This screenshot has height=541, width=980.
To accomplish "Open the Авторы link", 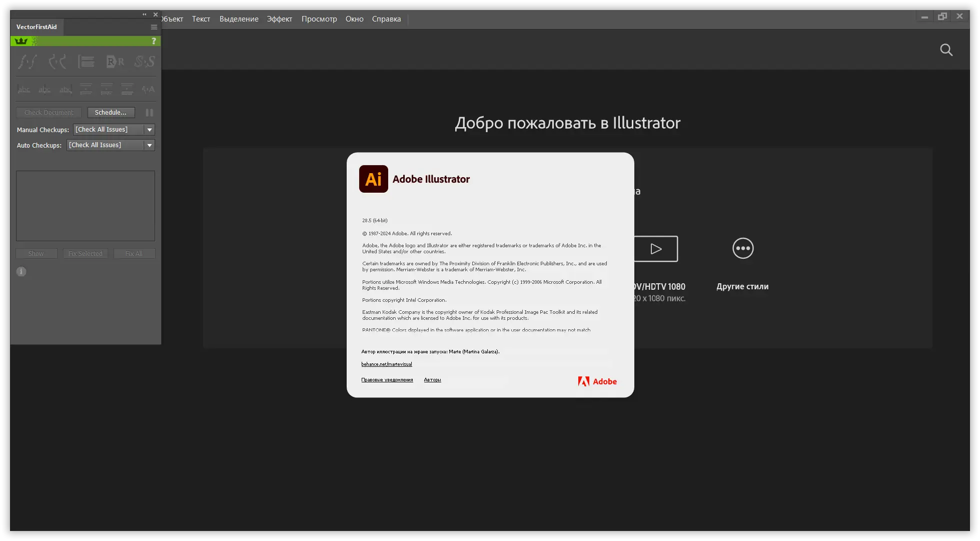I will click(432, 380).
